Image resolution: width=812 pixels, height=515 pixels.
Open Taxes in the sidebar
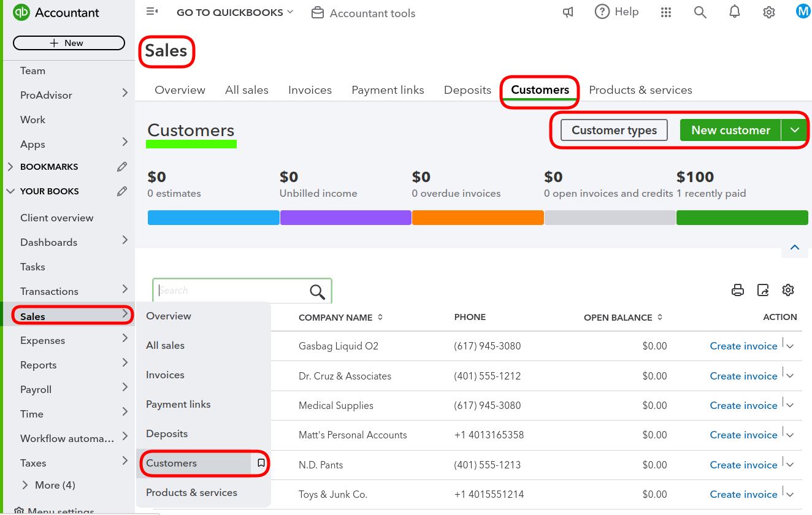coord(33,463)
